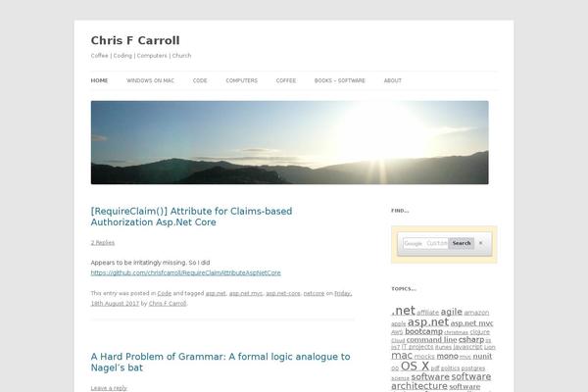The height and width of the screenshot is (392, 588).
Task: Open the asp.net-core tag link
Action: click(283, 293)
